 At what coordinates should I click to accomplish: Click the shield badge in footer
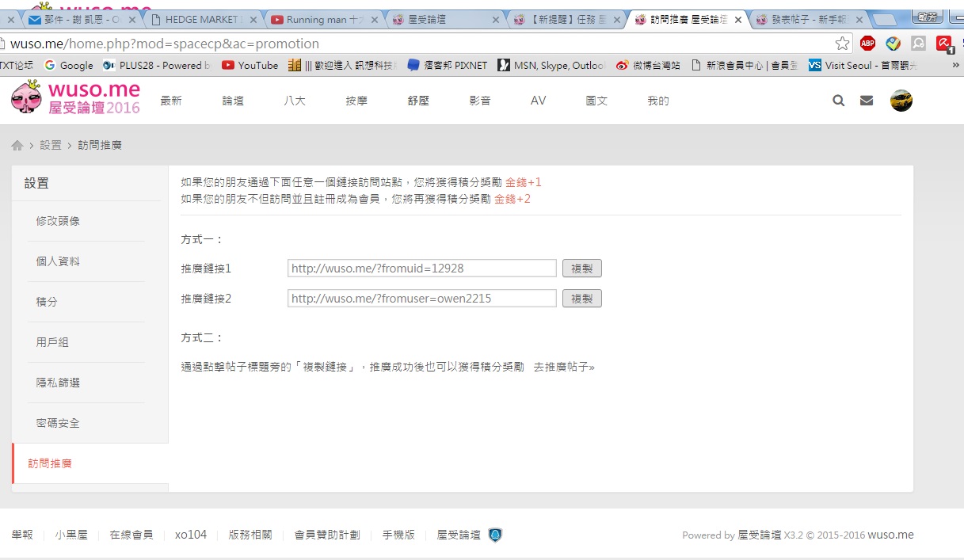pos(495,535)
